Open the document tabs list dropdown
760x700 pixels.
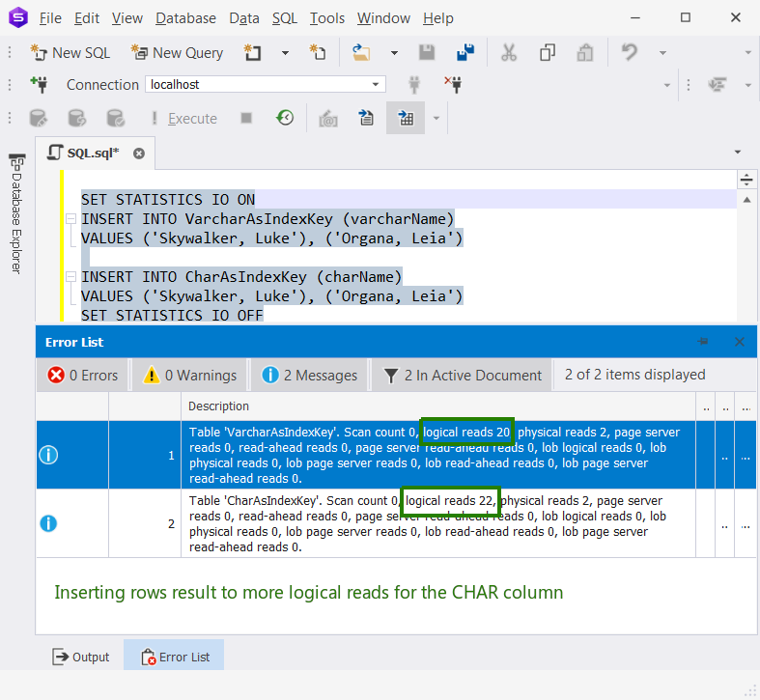point(738,153)
